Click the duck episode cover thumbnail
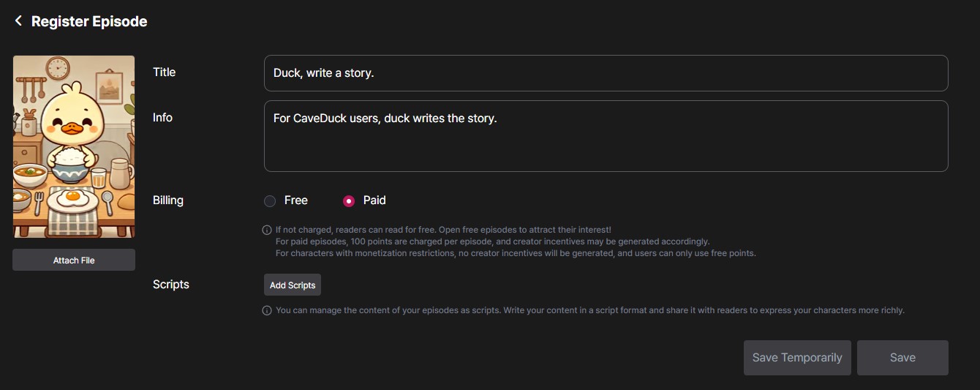 click(74, 146)
